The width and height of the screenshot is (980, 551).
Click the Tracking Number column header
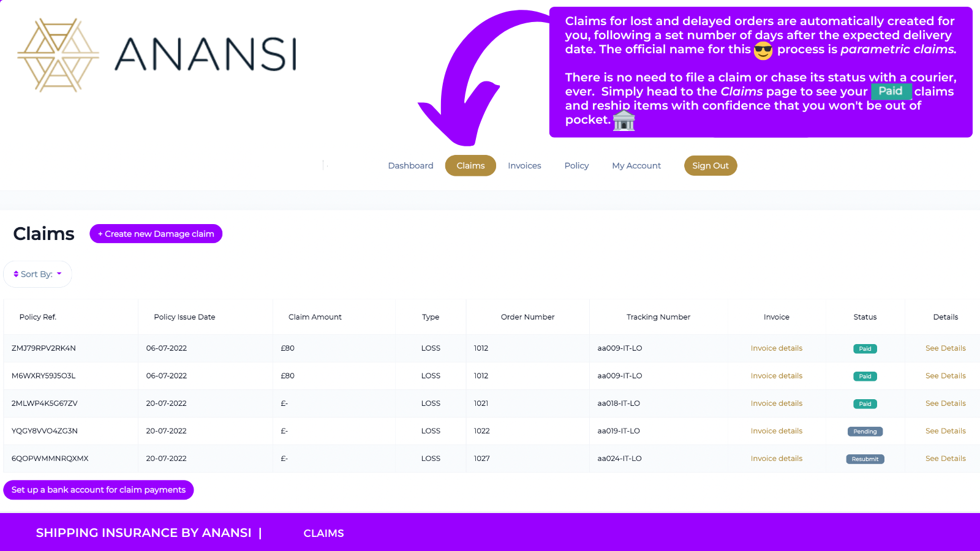(x=658, y=317)
